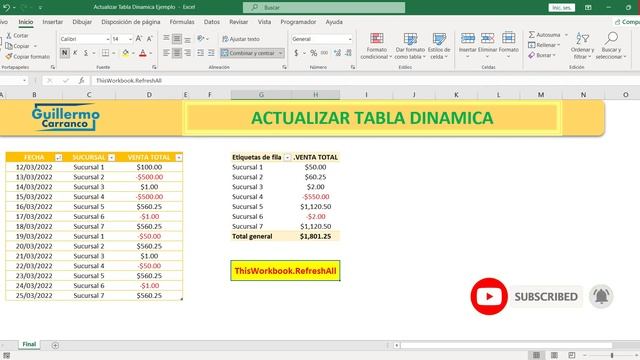Center text horizontally
Image resolution: width=640 pixels, height=360 pixels.
pyautogui.click(x=177, y=53)
